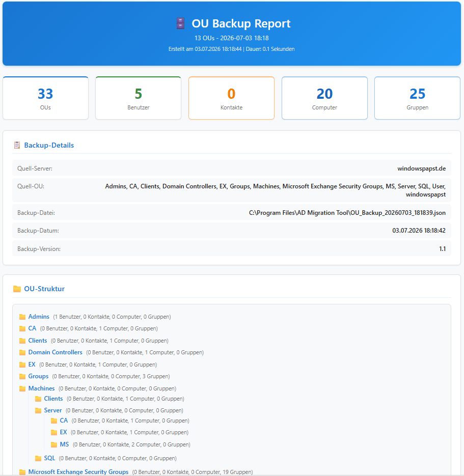Click folder icon of EX under Server

click(x=54, y=432)
